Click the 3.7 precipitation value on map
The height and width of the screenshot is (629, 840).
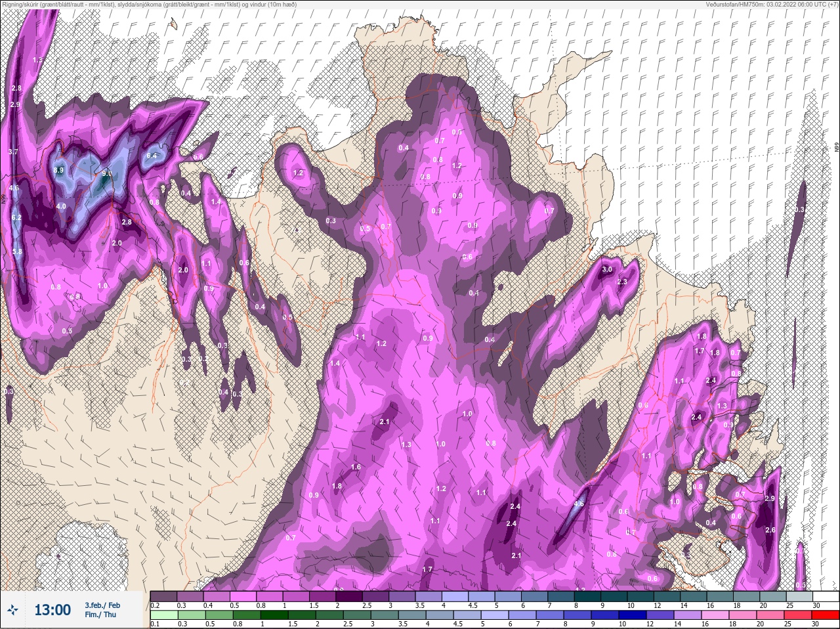tap(13, 152)
